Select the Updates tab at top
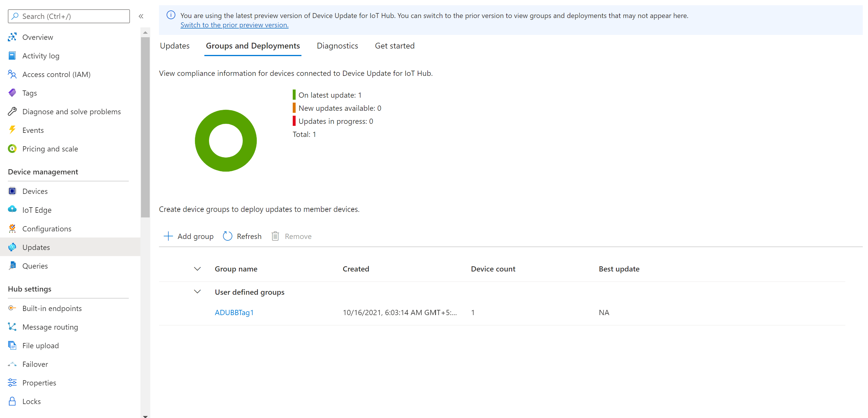Screen dimensions: 868x418 tap(174, 46)
